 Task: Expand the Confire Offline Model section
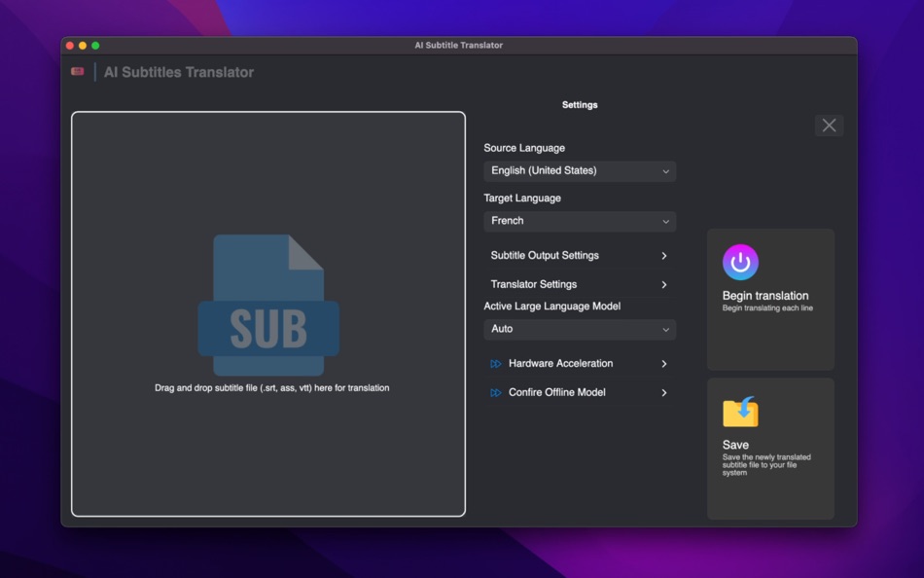coord(579,392)
